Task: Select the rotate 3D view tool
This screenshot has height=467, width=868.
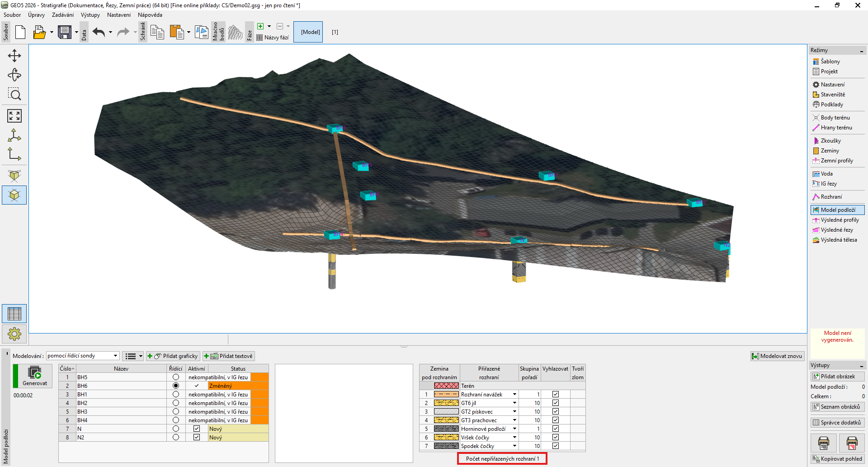Action: 14,75
